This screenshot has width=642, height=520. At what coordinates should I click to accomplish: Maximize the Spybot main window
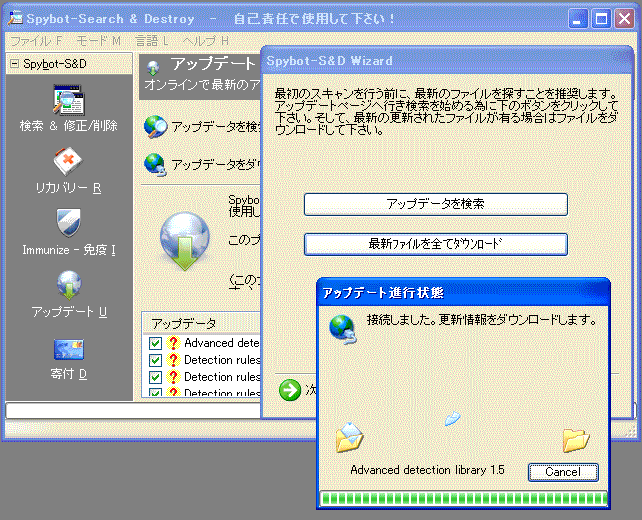pos(601,18)
